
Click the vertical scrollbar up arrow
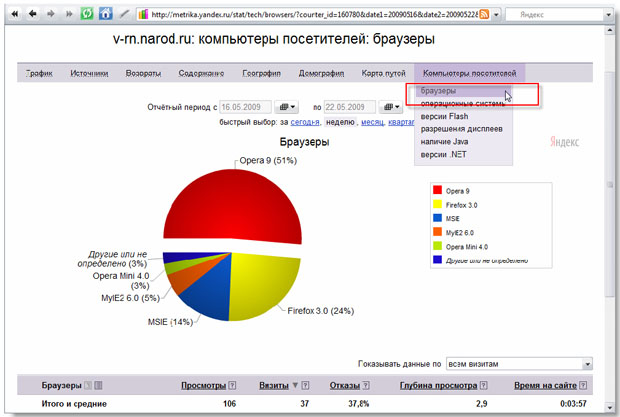tap(609, 30)
